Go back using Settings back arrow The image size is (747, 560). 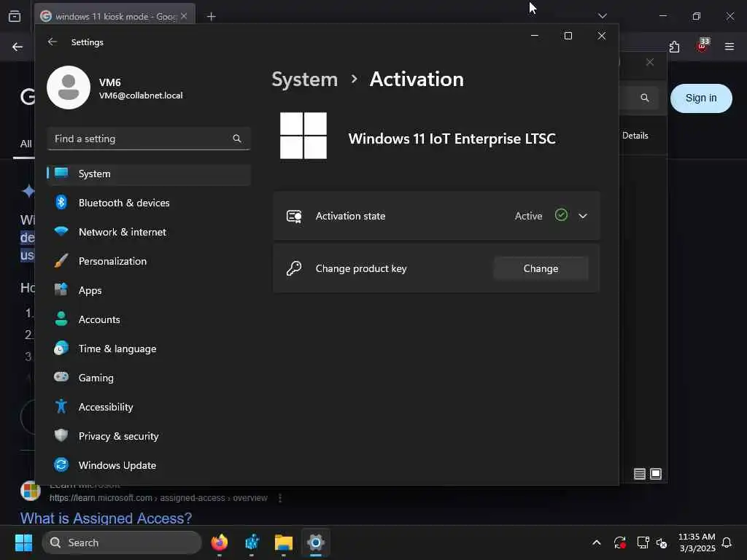53,42
